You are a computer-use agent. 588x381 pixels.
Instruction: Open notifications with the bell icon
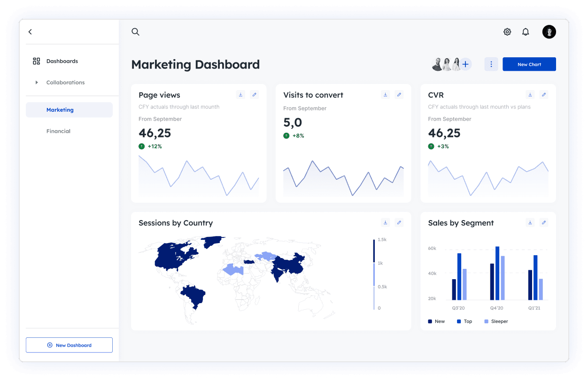coord(526,32)
